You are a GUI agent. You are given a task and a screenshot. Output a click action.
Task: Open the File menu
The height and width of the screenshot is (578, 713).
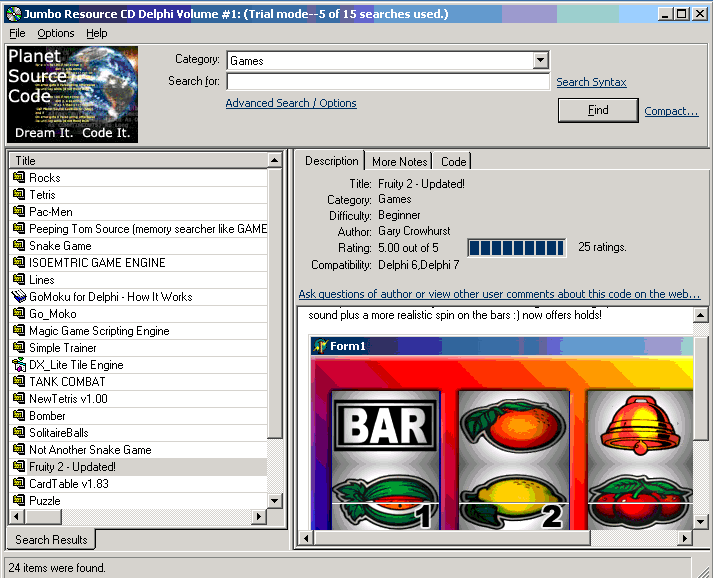tap(17, 33)
